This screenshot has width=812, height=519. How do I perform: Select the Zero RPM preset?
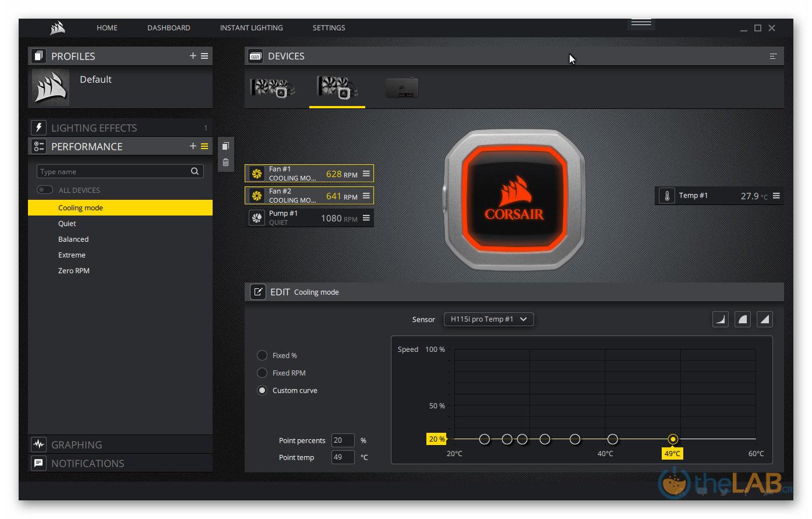click(120, 270)
